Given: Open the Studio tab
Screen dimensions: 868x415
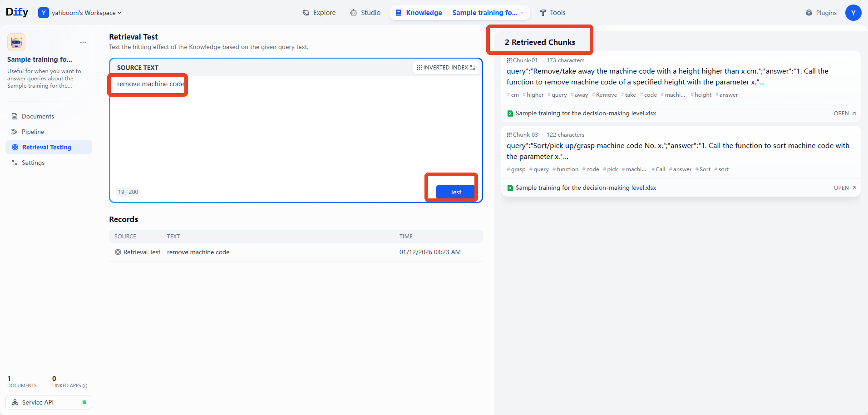Looking at the screenshot, I should tap(365, 13).
